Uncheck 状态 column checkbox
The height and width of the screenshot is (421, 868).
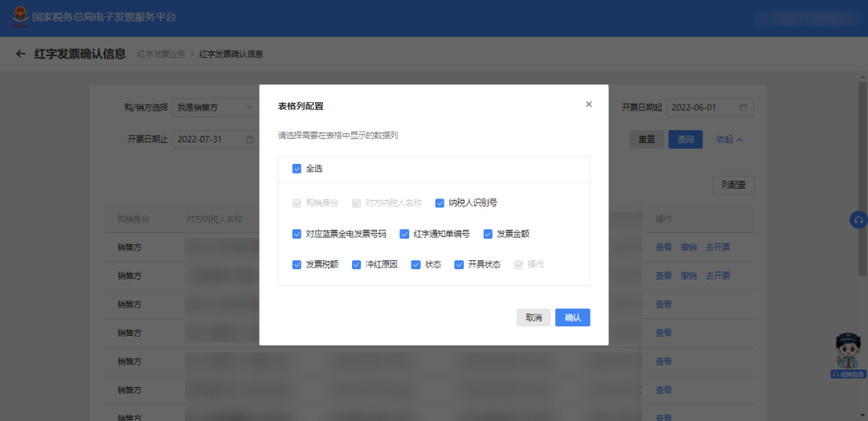(416, 265)
